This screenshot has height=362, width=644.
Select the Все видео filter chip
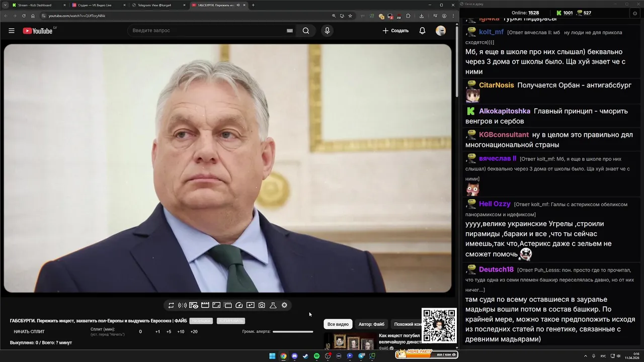click(x=338, y=324)
